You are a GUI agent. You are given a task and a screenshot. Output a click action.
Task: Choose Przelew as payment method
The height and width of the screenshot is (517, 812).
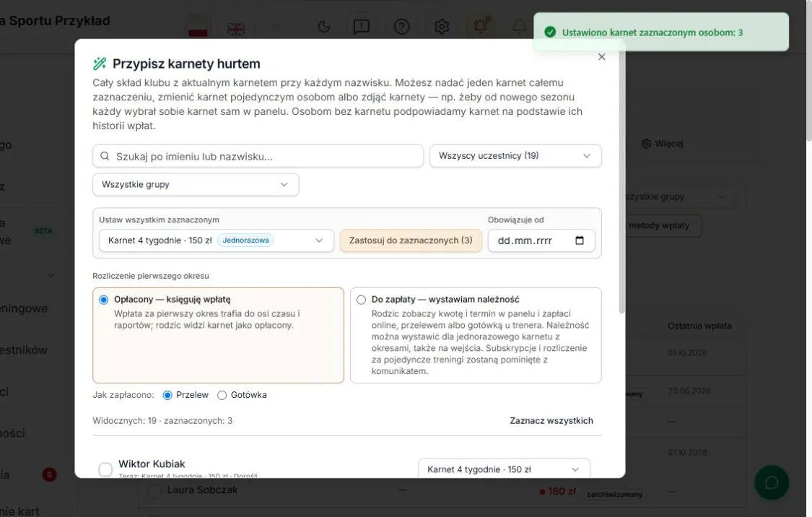167,395
